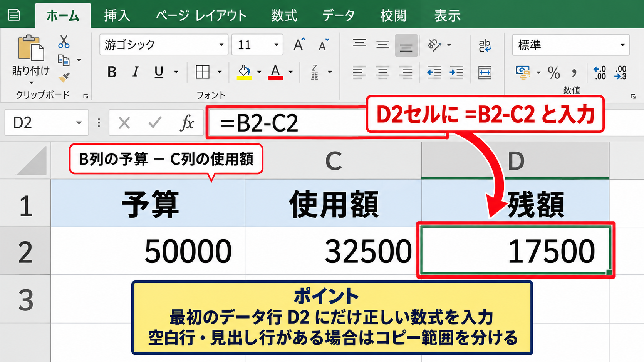This screenshot has height=362, width=644.
Task: Open the 游ゴシック font name dropdown
Action: point(221,45)
